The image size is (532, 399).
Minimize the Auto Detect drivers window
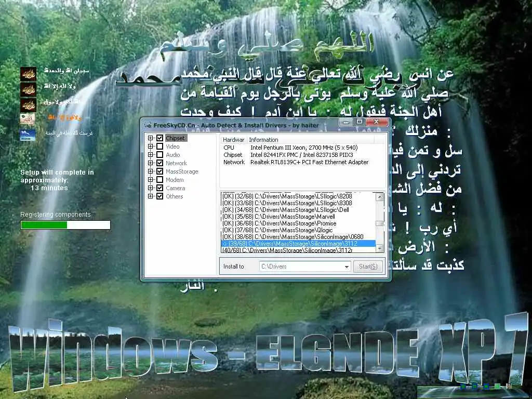[345, 122]
